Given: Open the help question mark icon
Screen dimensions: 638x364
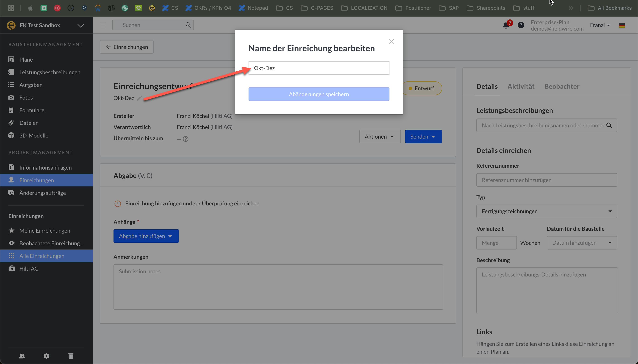Looking at the screenshot, I should coord(521,25).
